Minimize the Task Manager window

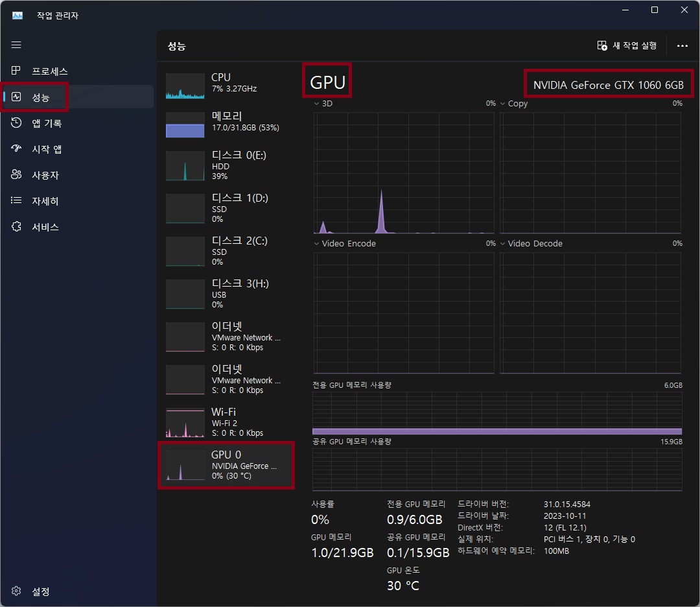click(625, 10)
